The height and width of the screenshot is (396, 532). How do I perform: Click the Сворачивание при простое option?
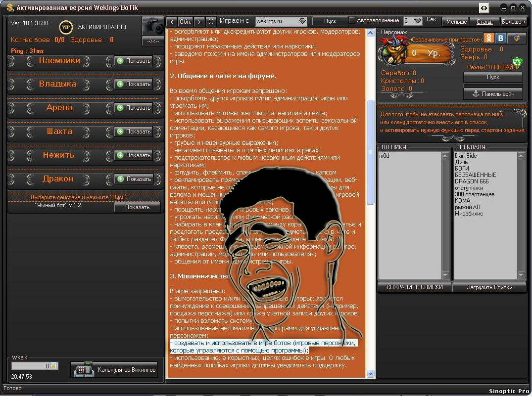coord(447,40)
